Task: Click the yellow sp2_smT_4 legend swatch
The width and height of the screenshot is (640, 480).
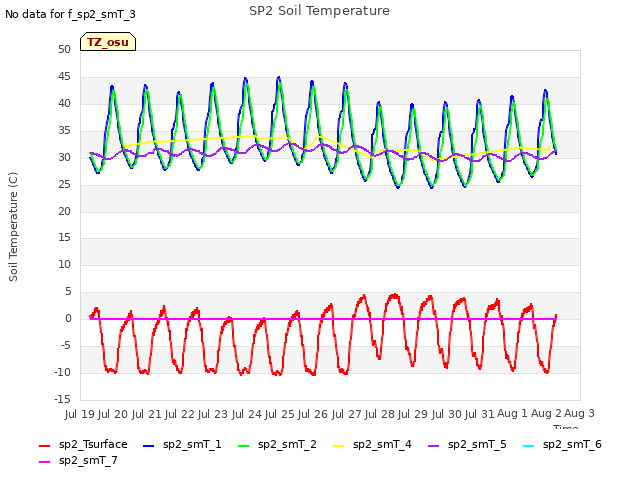Action: click(x=338, y=446)
